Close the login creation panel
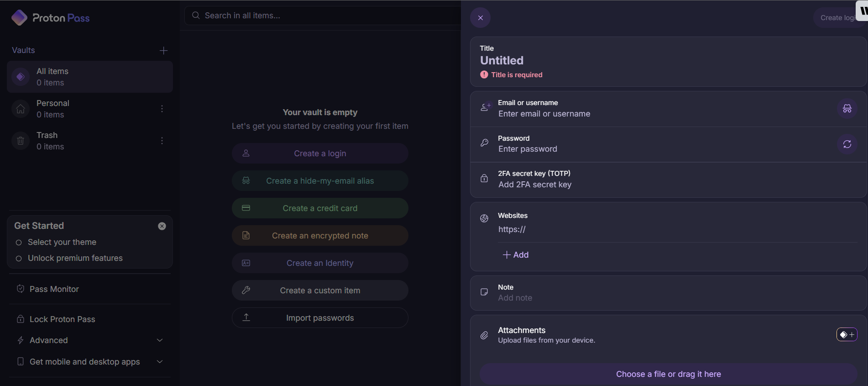This screenshot has height=386, width=868. point(480,18)
